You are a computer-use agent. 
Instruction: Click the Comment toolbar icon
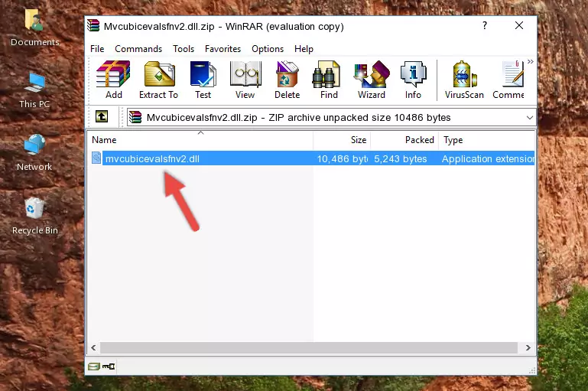click(x=508, y=80)
